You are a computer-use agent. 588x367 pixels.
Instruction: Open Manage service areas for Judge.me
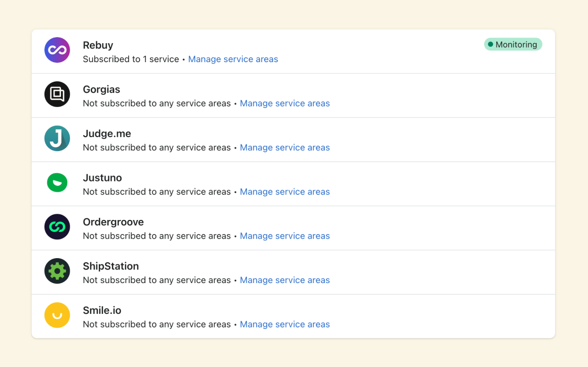pyautogui.click(x=285, y=147)
